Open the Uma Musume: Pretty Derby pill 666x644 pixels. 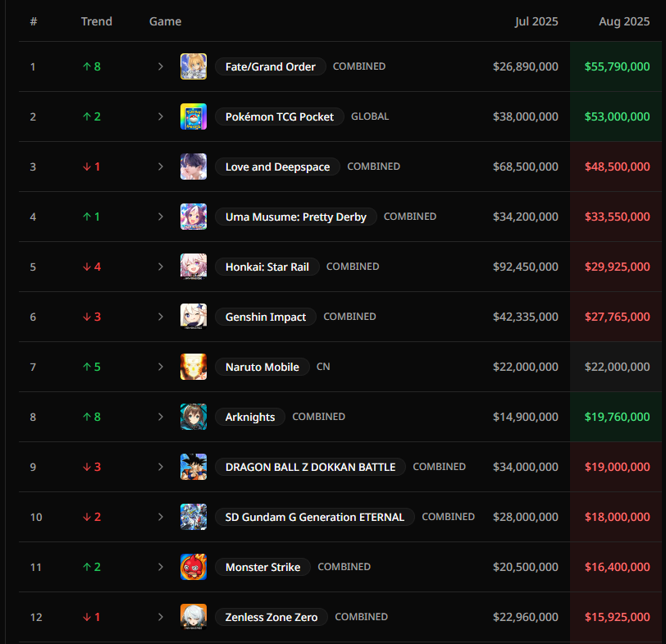[295, 217]
